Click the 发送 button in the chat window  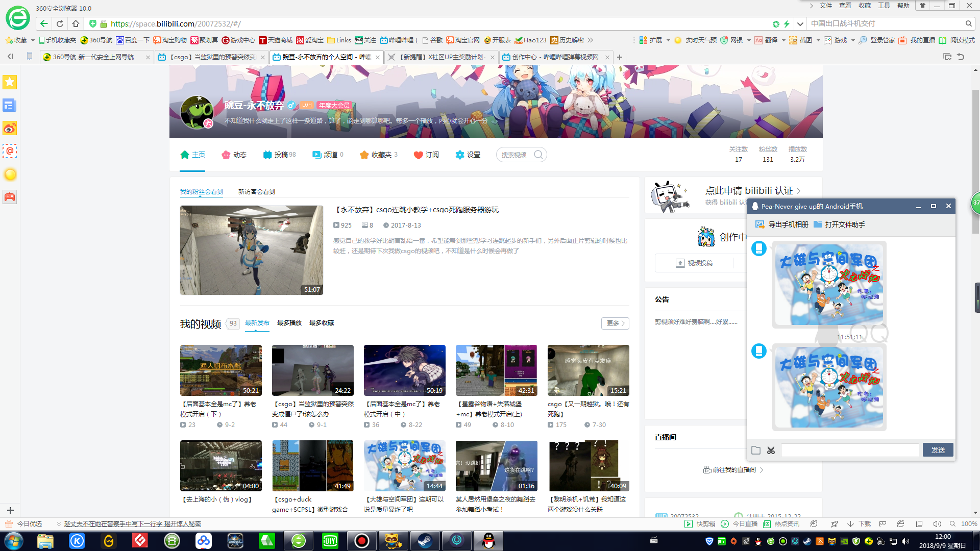[x=938, y=450]
